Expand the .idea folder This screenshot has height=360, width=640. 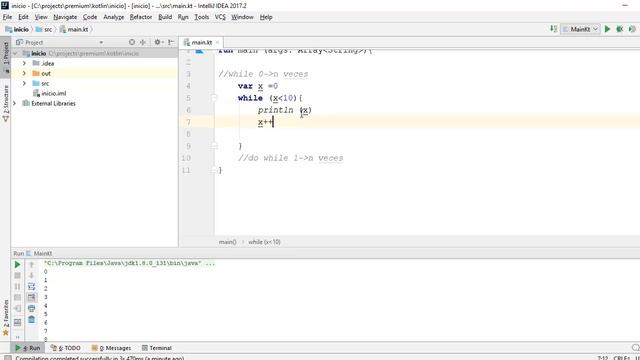[24, 63]
